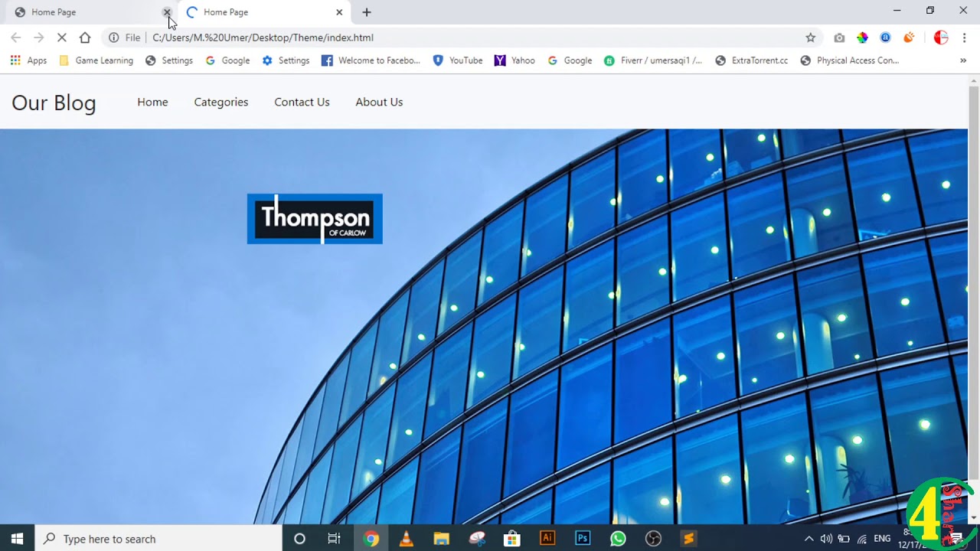Image resolution: width=980 pixels, height=551 pixels.
Task: Launch Adobe Photoshop from taskbar
Action: pos(583,539)
